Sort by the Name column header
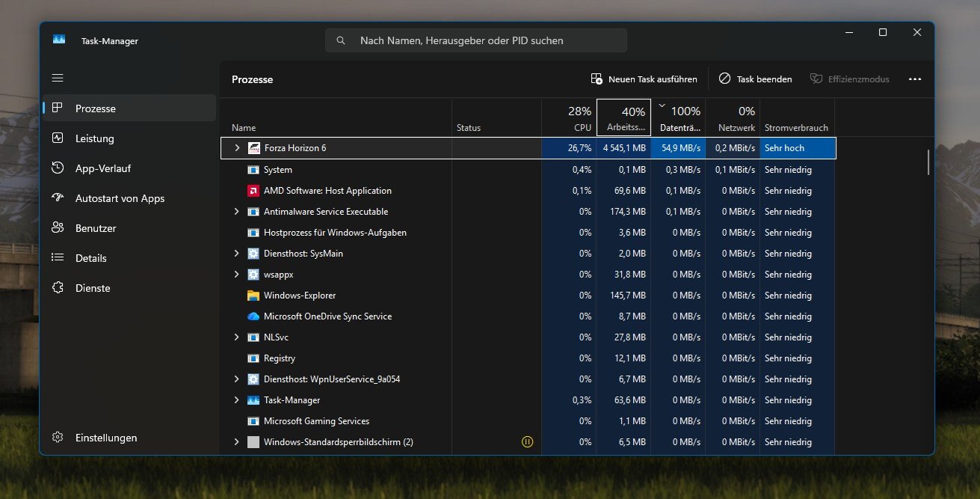 pyautogui.click(x=336, y=117)
